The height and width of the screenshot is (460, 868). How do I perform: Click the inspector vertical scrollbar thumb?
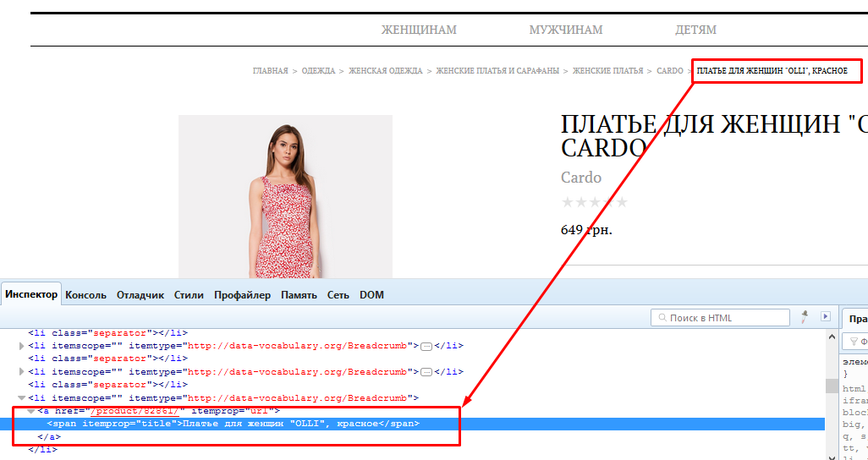point(832,386)
